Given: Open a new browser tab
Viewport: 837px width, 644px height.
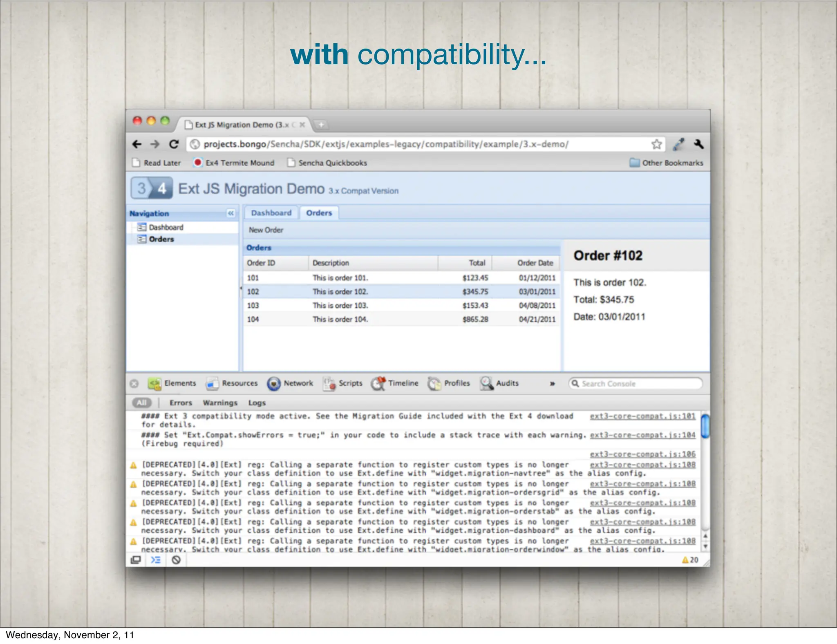Looking at the screenshot, I should tap(321, 125).
